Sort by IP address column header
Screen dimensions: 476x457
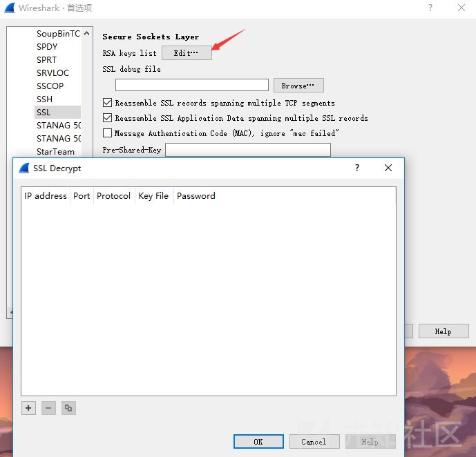tap(46, 196)
